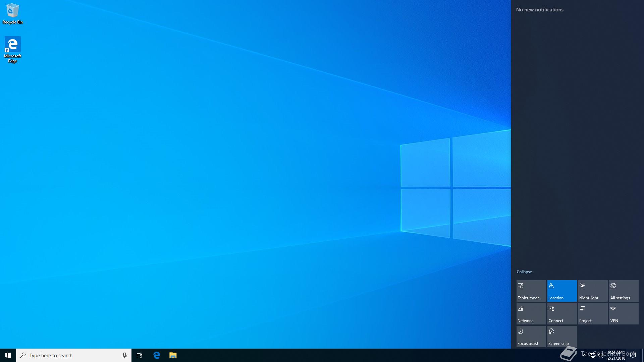Open the volume icon in system tray
644x362 pixels.
point(600,355)
